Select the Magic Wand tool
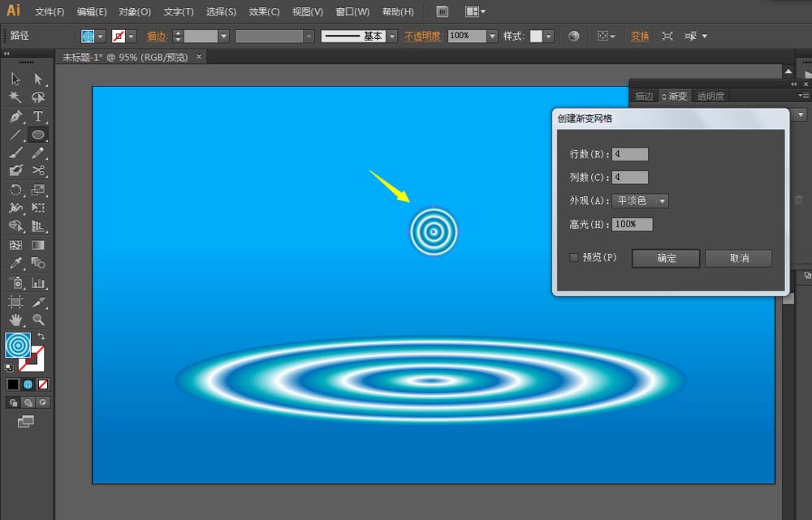 click(x=15, y=97)
